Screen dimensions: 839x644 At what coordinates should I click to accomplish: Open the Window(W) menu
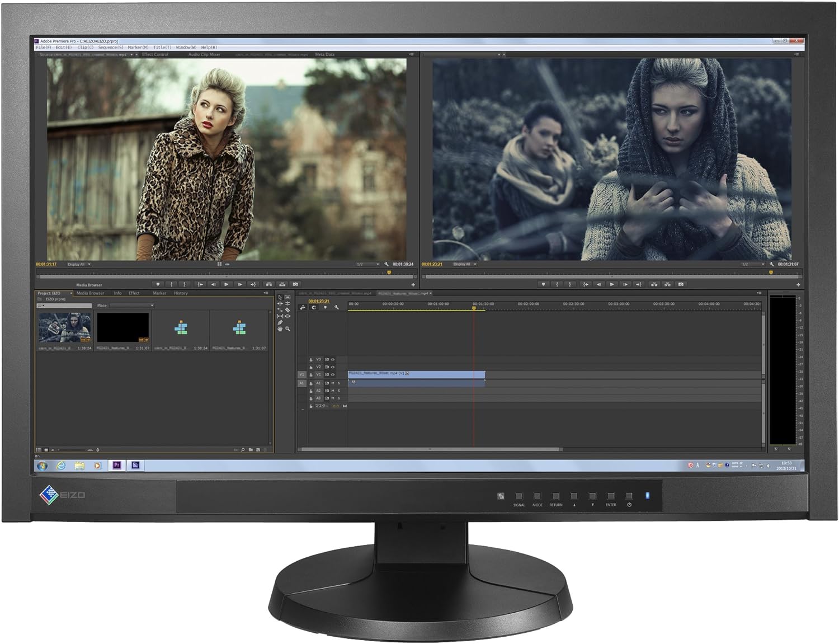click(x=186, y=48)
